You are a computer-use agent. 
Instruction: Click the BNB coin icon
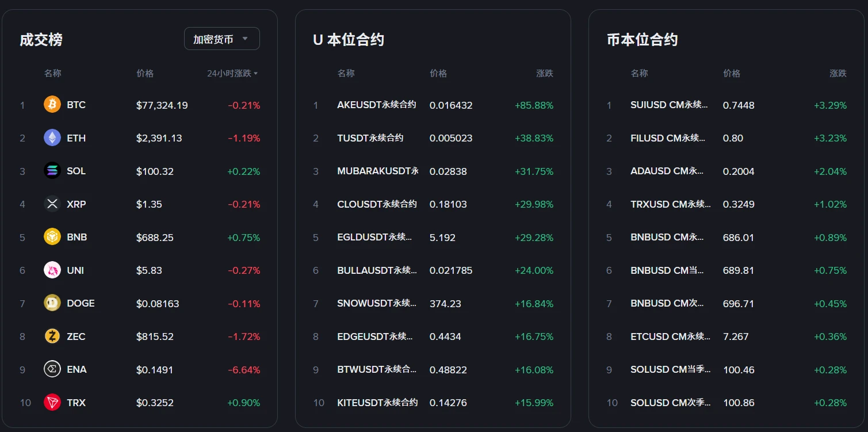(x=52, y=237)
